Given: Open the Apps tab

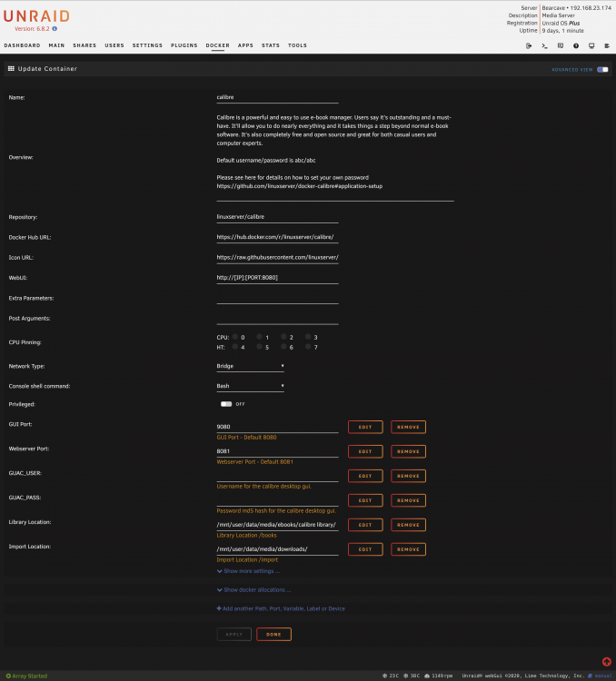Looking at the screenshot, I should coord(245,45).
